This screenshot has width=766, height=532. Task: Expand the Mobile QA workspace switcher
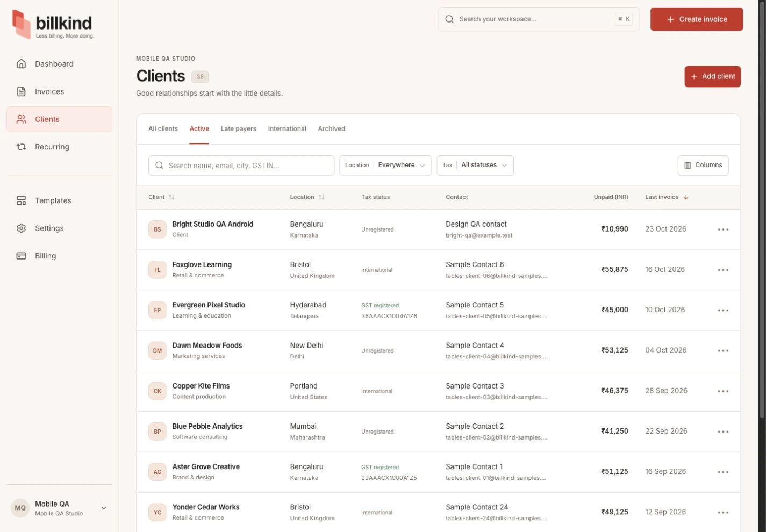click(59, 508)
